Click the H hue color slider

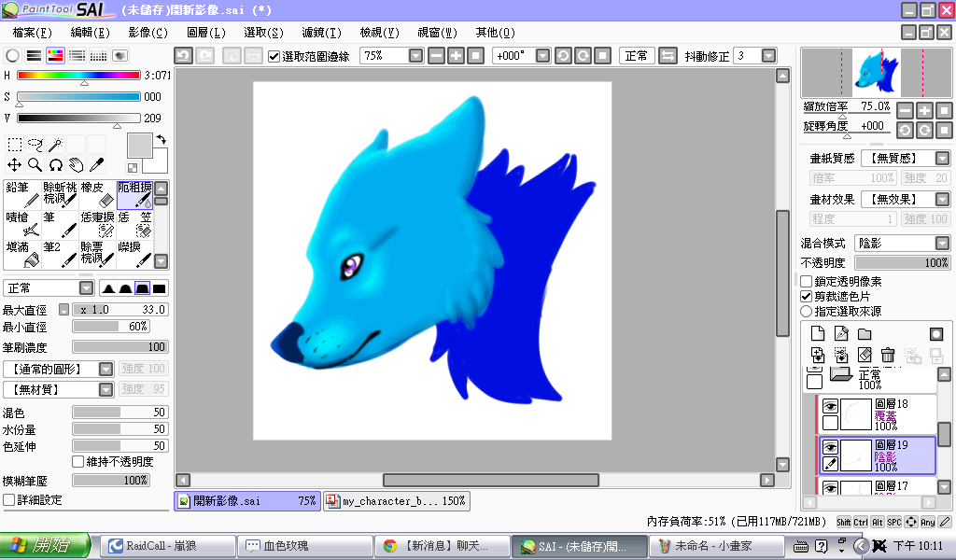point(78,75)
